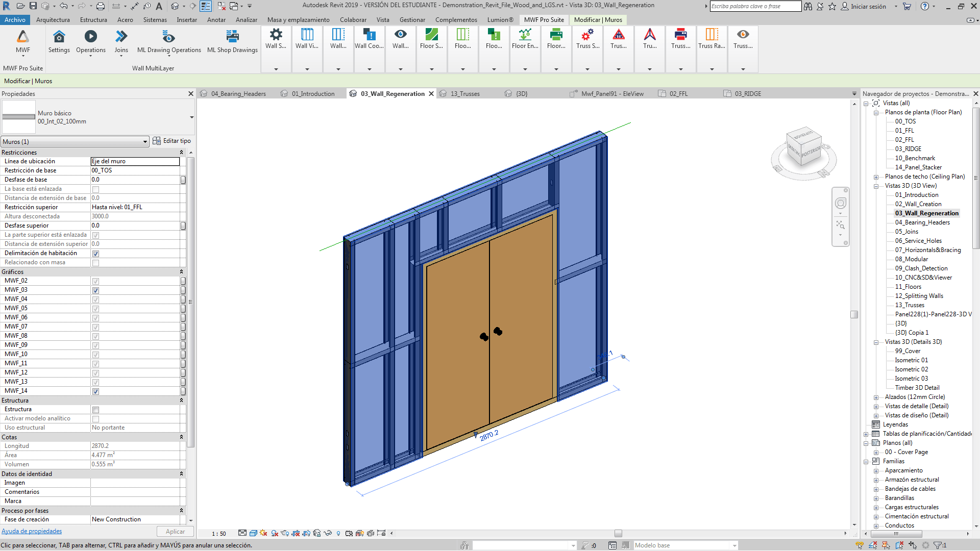980x551 pixels.
Task: Collapse the Restricciones section
Action: pos(181,153)
